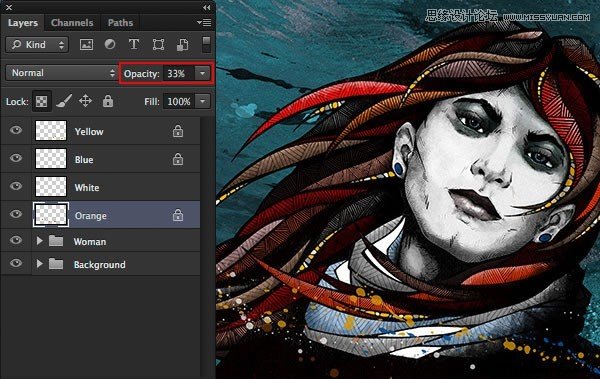
Task: Click lock icon on the Yellow layer
Action: tap(178, 131)
